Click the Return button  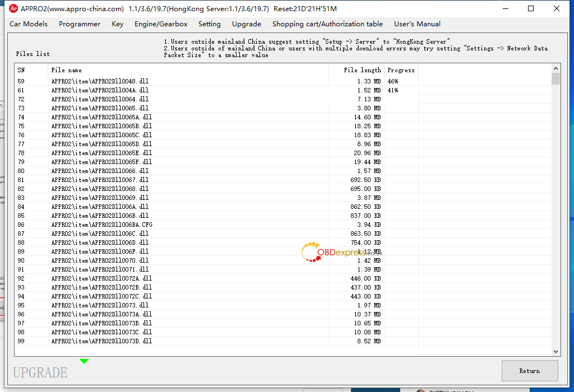(x=530, y=371)
